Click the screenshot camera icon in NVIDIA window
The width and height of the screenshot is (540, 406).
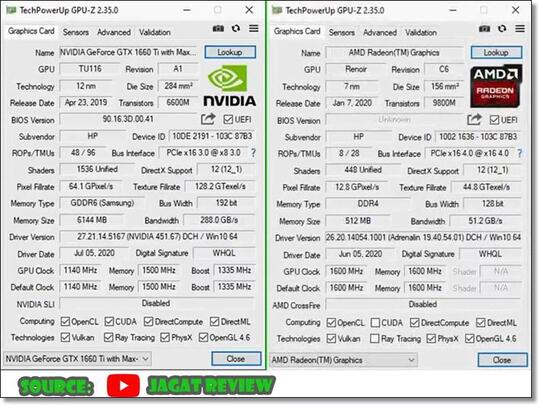coord(218,28)
